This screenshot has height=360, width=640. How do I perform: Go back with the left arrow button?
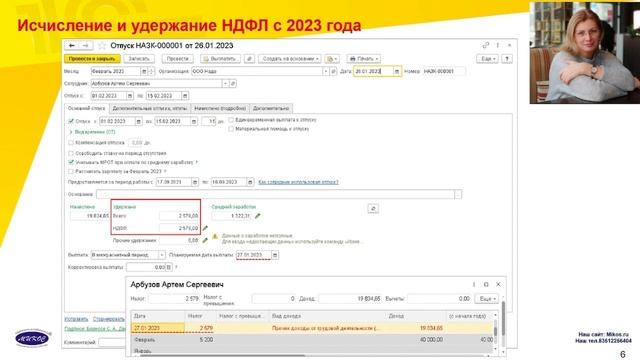pyautogui.click(x=72, y=46)
